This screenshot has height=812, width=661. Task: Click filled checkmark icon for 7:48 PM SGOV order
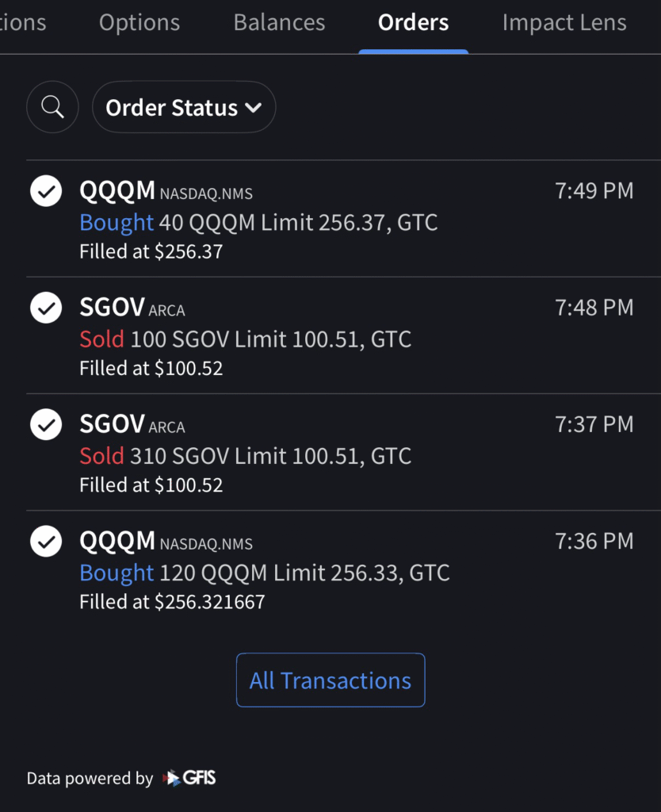[x=46, y=308]
